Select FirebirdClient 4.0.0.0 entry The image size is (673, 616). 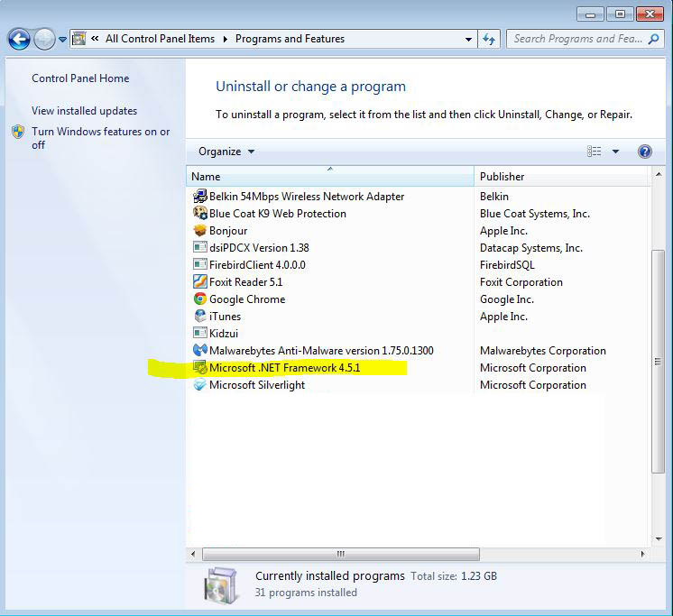coord(257,265)
